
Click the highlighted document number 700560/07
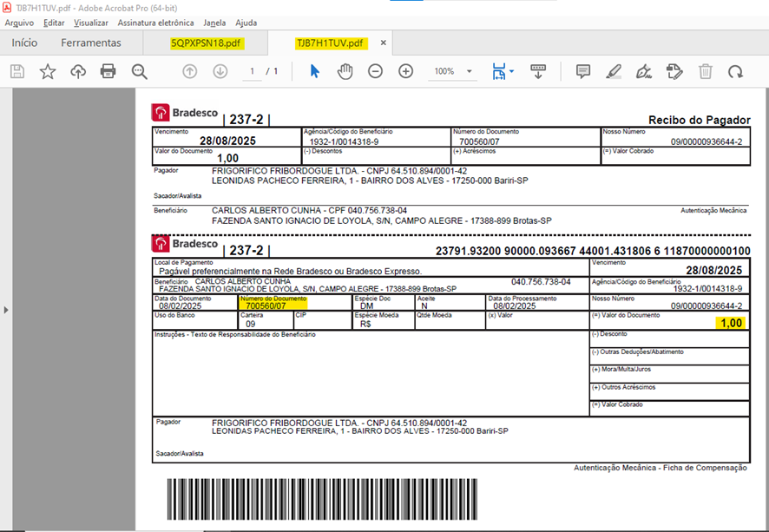(x=266, y=306)
